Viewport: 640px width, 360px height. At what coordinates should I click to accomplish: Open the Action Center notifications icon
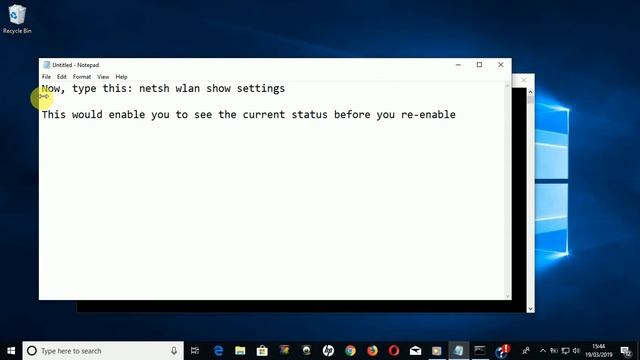(x=626, y=351)
